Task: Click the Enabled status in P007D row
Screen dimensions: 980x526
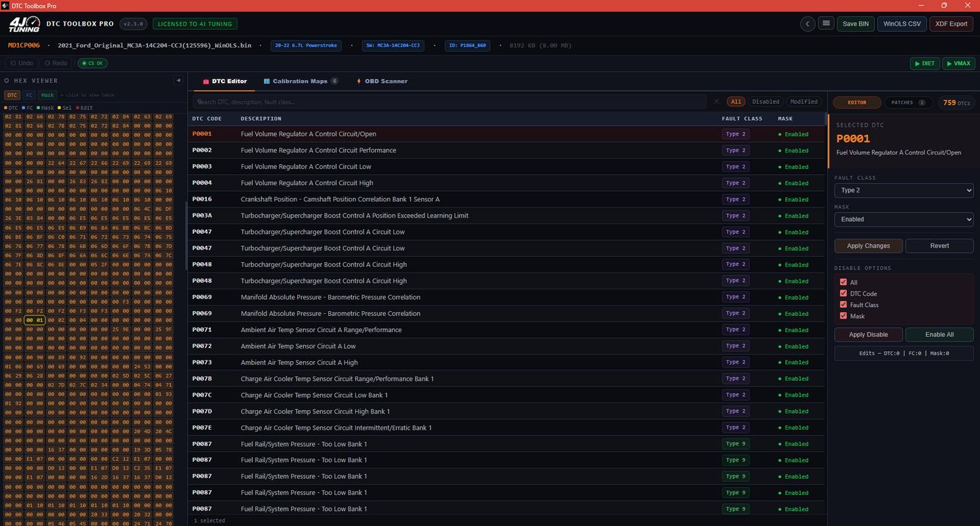Action: click(793, 411)
